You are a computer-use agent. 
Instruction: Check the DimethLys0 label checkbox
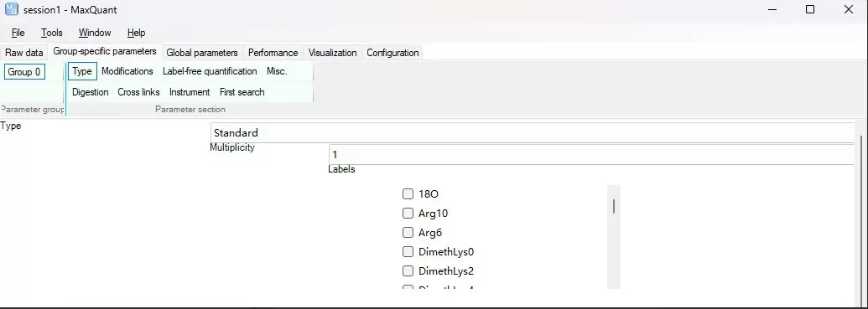click(x=408, y=252)
